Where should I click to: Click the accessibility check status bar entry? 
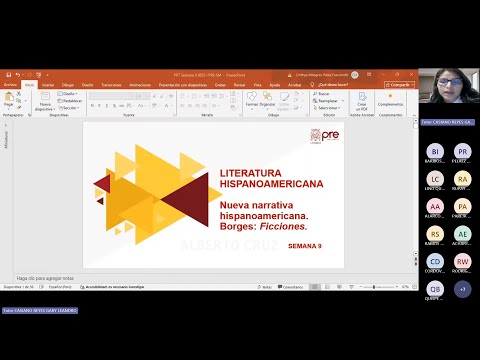pos(112,287)
